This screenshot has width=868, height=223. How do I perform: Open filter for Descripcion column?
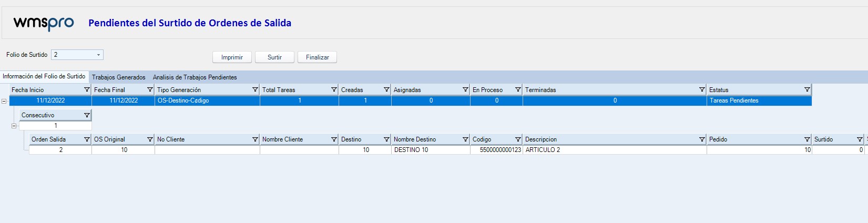point(702,139)
